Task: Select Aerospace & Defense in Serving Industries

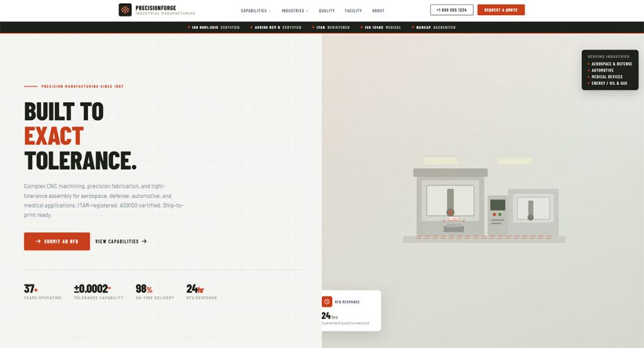Action: coord(611,64)
